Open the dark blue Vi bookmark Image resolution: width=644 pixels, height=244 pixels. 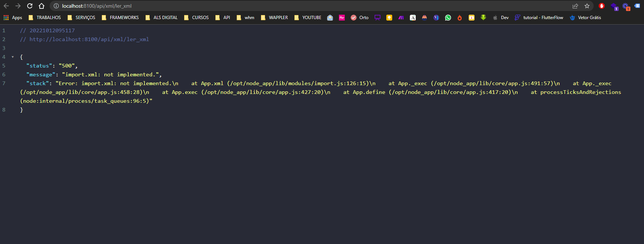(436, 18)
